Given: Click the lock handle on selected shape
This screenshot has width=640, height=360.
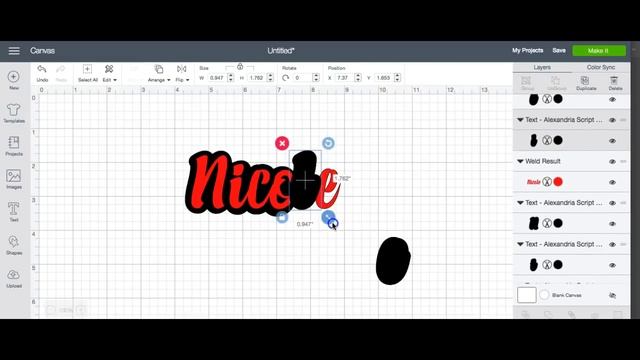Looking at the screenshot, I should pyautogui.click(x=282, y=217).
